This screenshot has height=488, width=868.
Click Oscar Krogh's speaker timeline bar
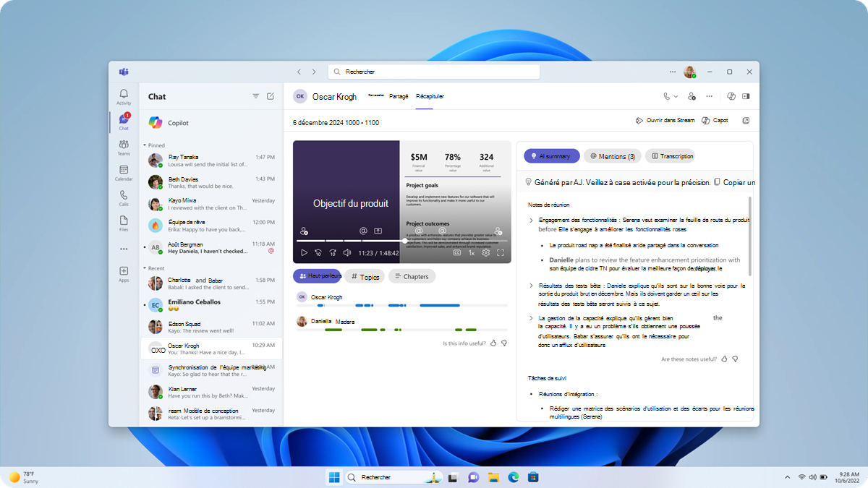click(402, 306)
